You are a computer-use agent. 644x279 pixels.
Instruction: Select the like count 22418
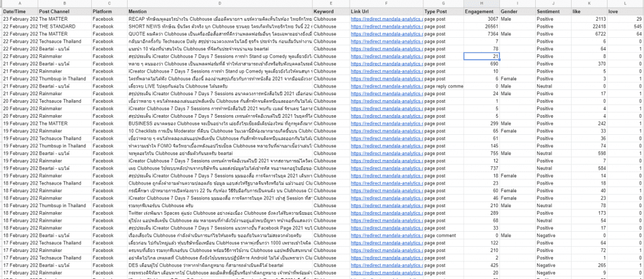click(589, 26)
